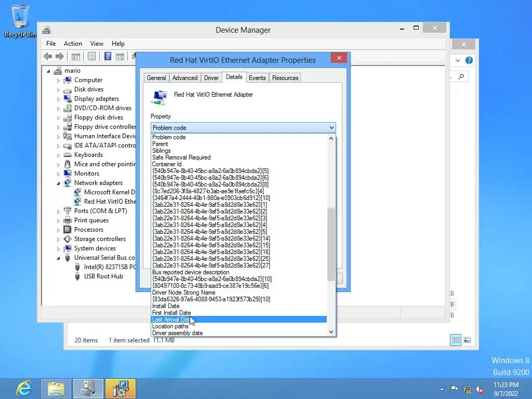Expand the Monitors node

point(58,175)
